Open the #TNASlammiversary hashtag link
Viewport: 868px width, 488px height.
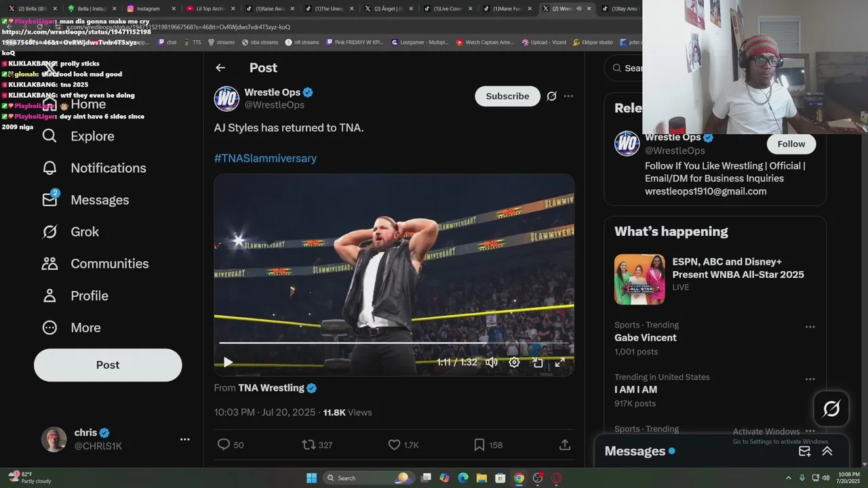coord(265,158)
